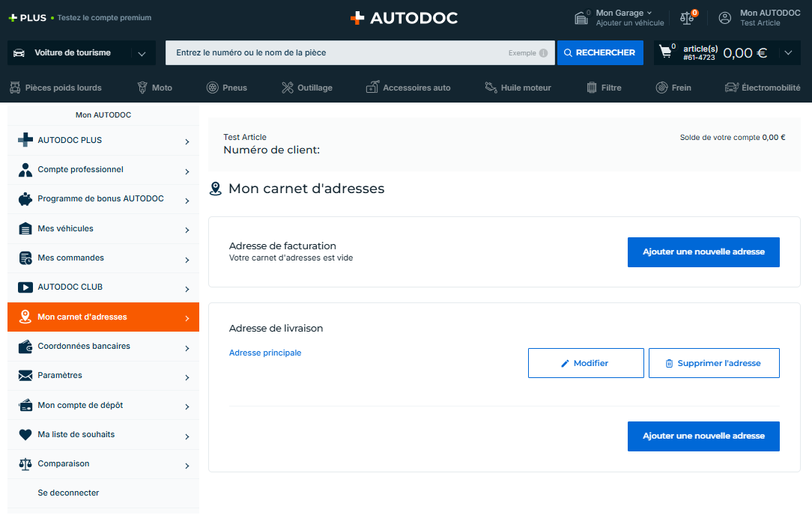Add a new billing address
The image size is (812, 521).
[703, 252]
